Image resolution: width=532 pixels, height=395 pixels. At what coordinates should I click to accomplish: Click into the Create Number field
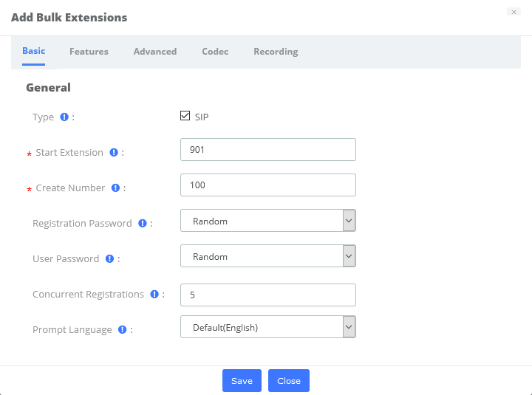[268, 185]
